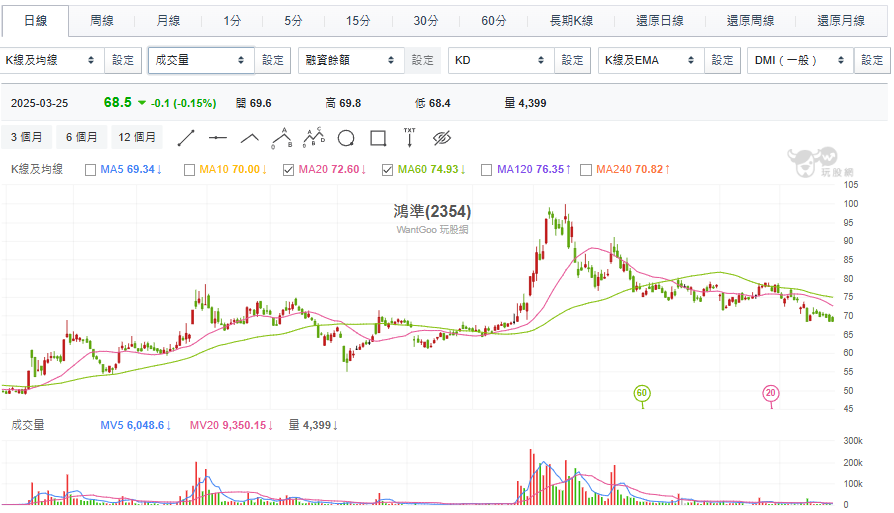Check the MA240 moving average box
The height and width of the screenshot is (513, 894).
(586, 170)
